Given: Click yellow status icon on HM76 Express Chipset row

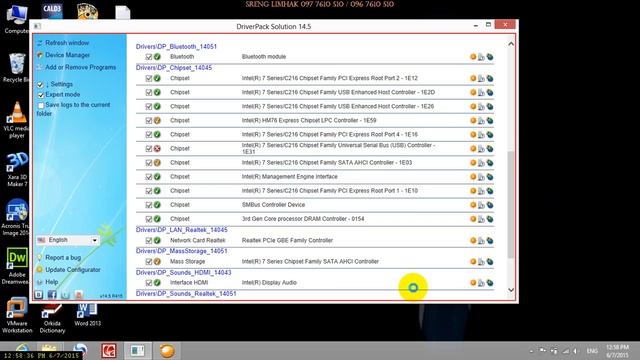Looking at the screenshot, I should coord(157,120).
